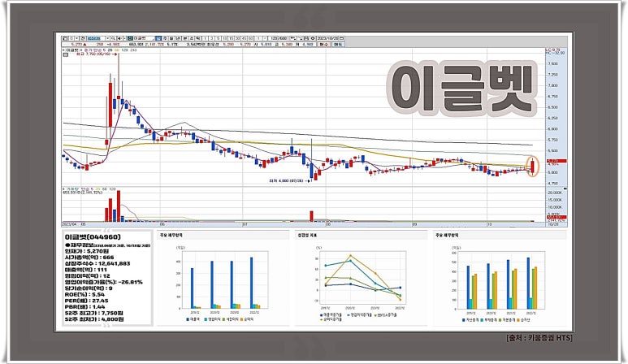Image resolution: width=628 pixels, height=364 pixels.
Task: Click the 부채총계 legend entry
Action: [x=490, y=320]
